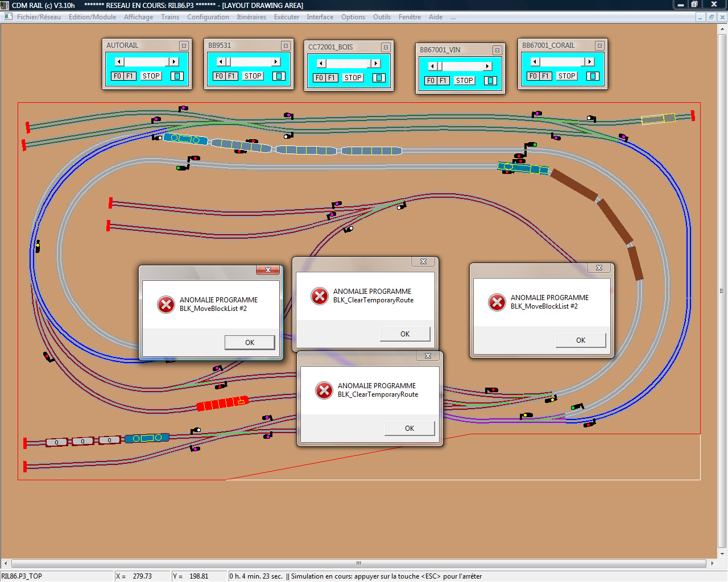This screenshot has height=582, width=728.
Task: Decrease speed arrow on BB67001_VIN throttle
Action: (432, 66)
